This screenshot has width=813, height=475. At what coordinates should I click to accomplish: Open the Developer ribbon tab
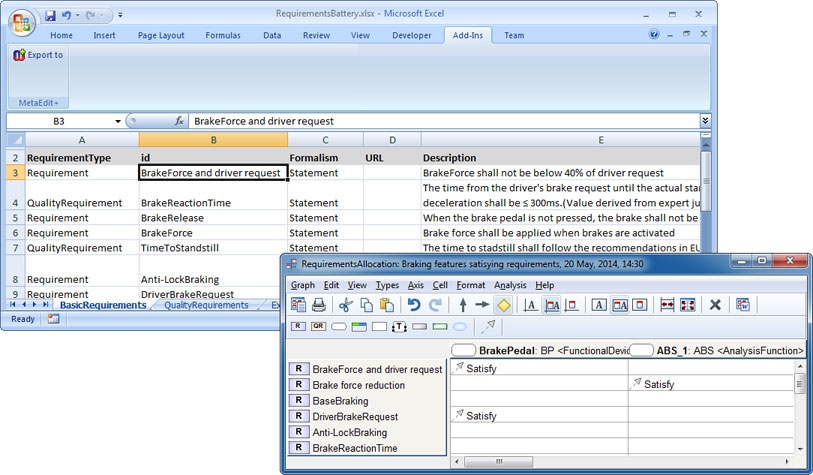412,35
